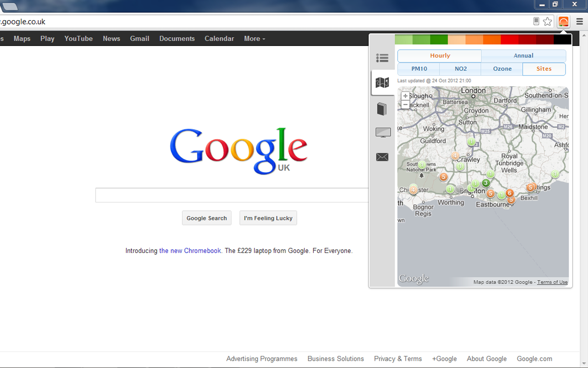588x368 pixels.
Task: Open Business Solutions footer link
Action: (336, 359)
